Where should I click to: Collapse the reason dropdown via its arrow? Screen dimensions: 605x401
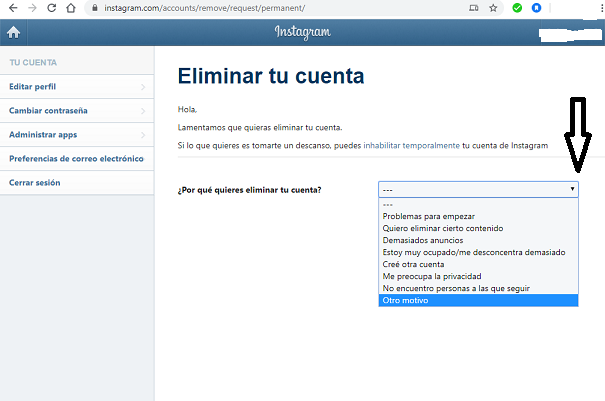click(x=572, y=189)
